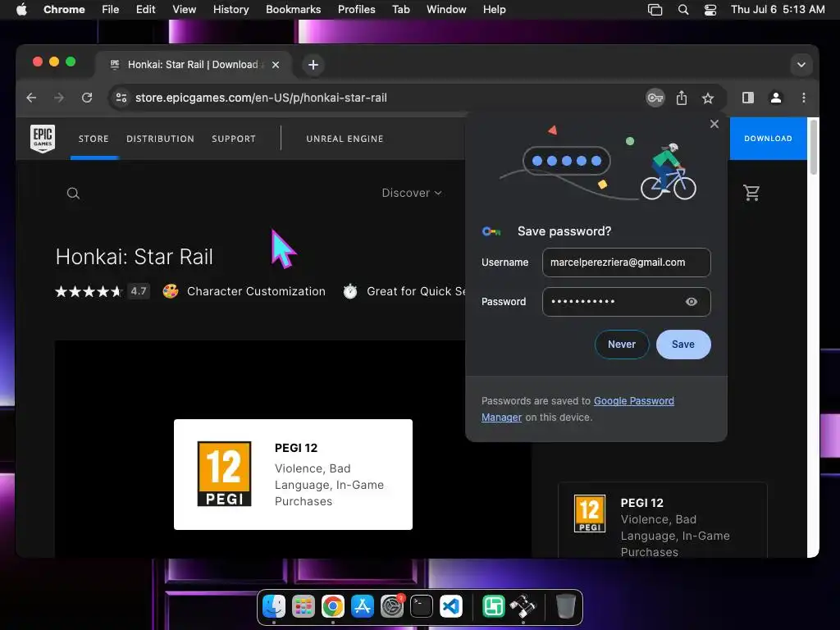This screenshot has height=630, width=840.
Task: Click the clock in the menu bar
Action: (778, 10)
